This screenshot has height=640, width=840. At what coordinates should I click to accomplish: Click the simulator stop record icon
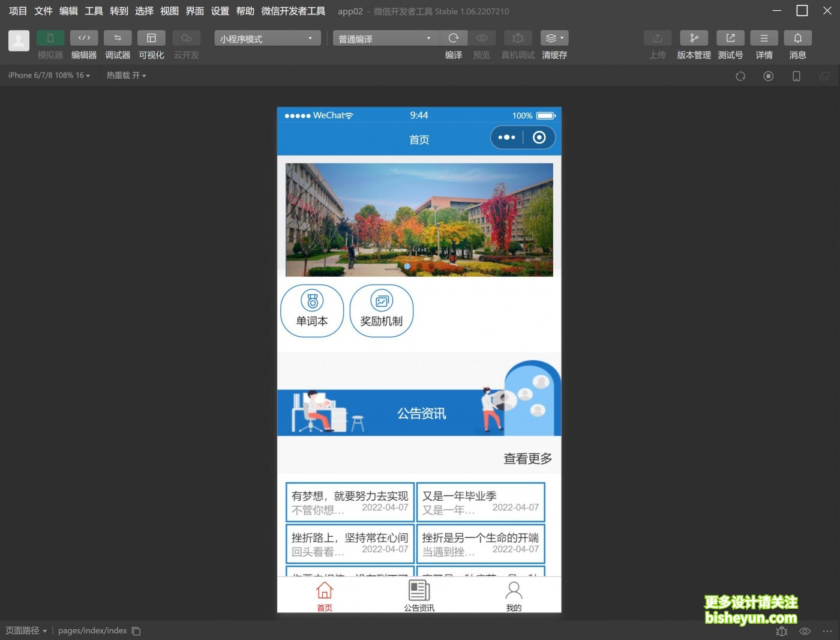(768, 76)
